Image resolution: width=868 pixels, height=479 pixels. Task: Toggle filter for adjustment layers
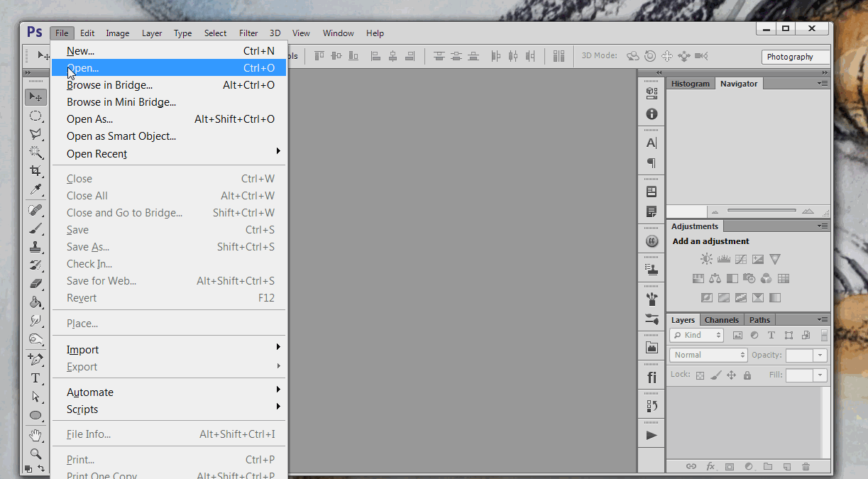[x=754, y=336]
